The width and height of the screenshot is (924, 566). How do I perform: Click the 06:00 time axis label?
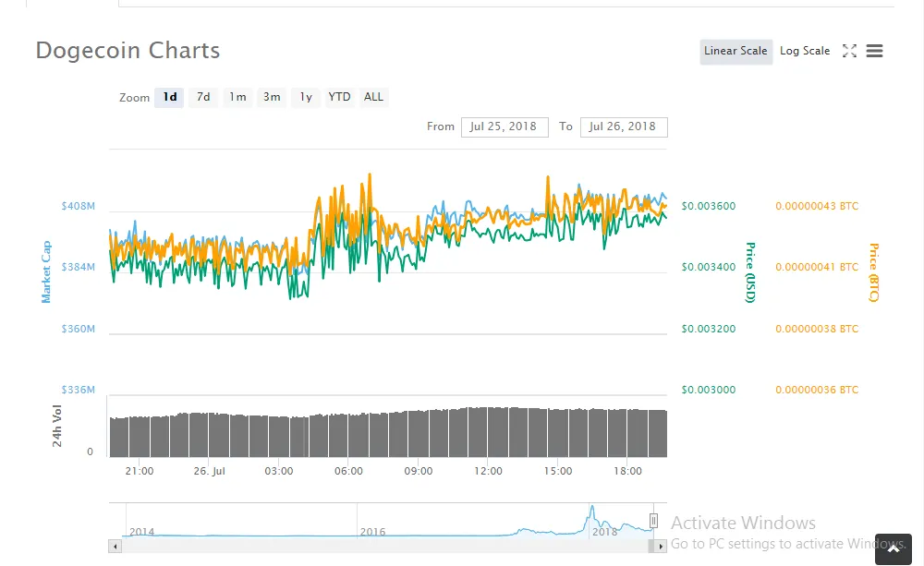tap(349, 471)
